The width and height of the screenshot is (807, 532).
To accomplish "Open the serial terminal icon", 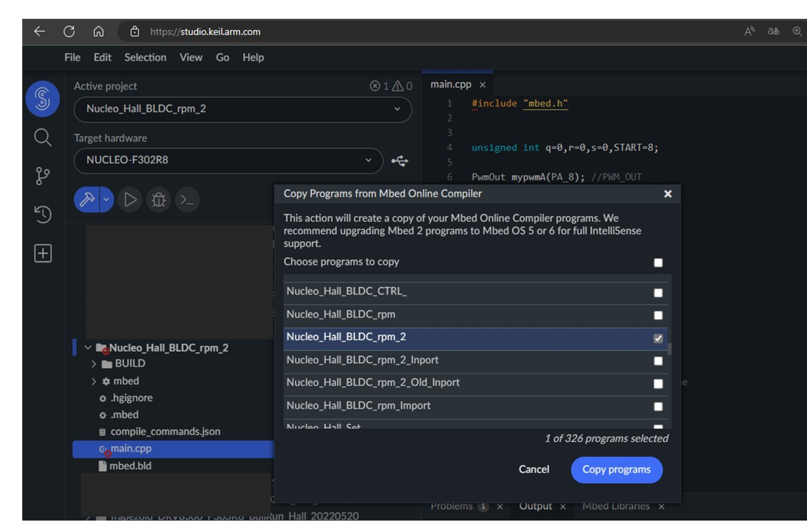I will (187, 200).
